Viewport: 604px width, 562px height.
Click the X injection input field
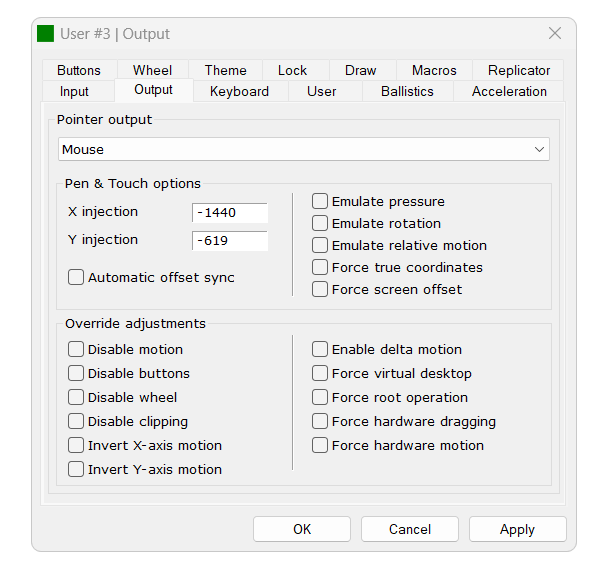click(230, 213)
